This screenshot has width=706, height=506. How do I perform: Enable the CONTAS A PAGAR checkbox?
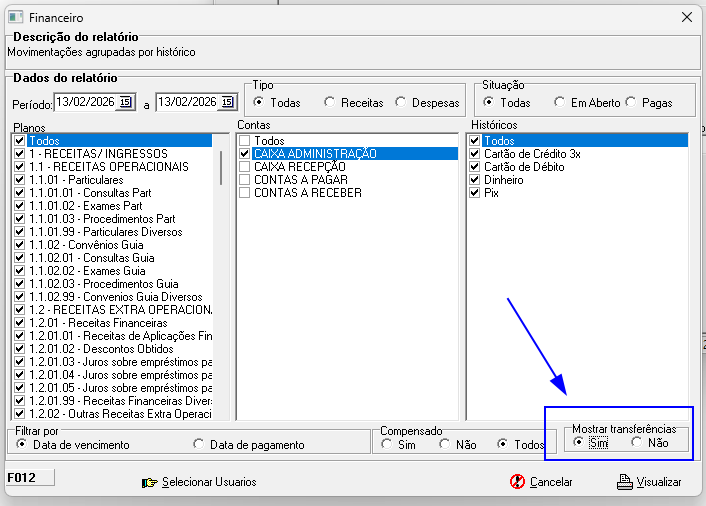(245, 180)
